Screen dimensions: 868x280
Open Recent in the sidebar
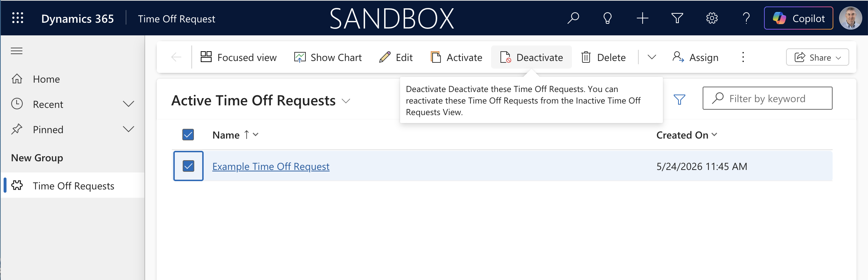48,104
